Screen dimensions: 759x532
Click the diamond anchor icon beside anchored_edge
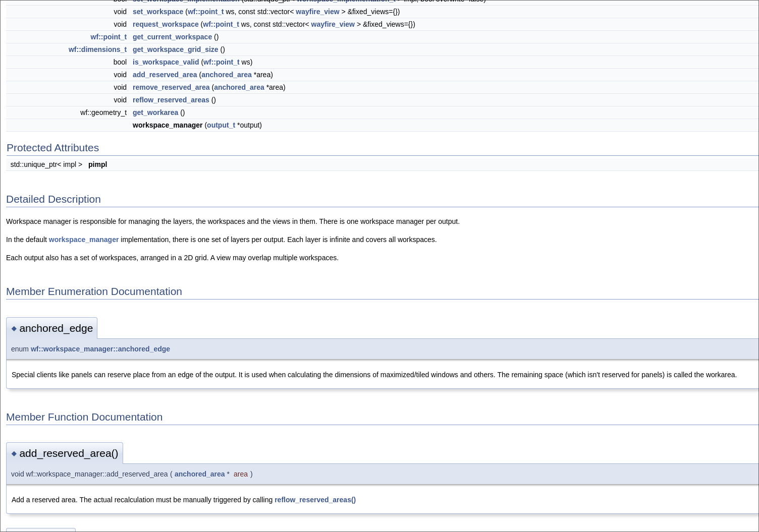tap(14, 328)
